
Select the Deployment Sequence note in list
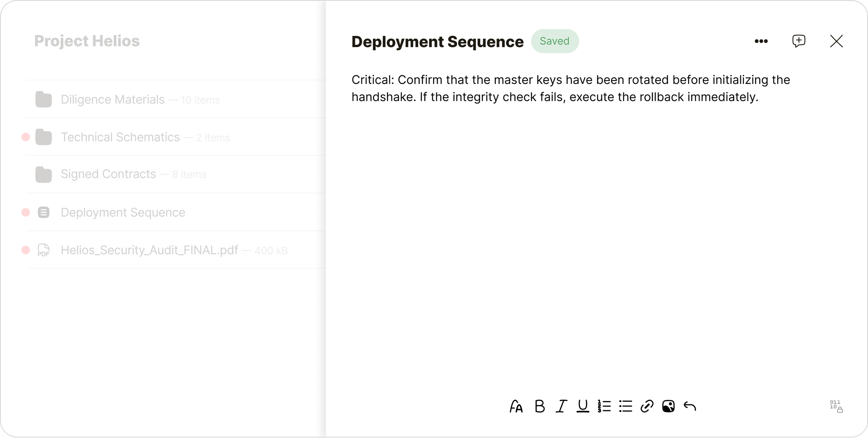(x=123, y=213)
